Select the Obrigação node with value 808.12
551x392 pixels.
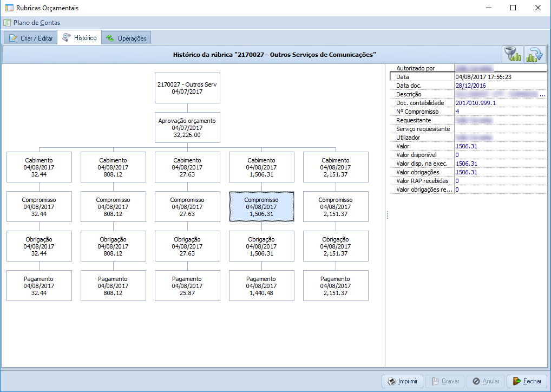113,246
